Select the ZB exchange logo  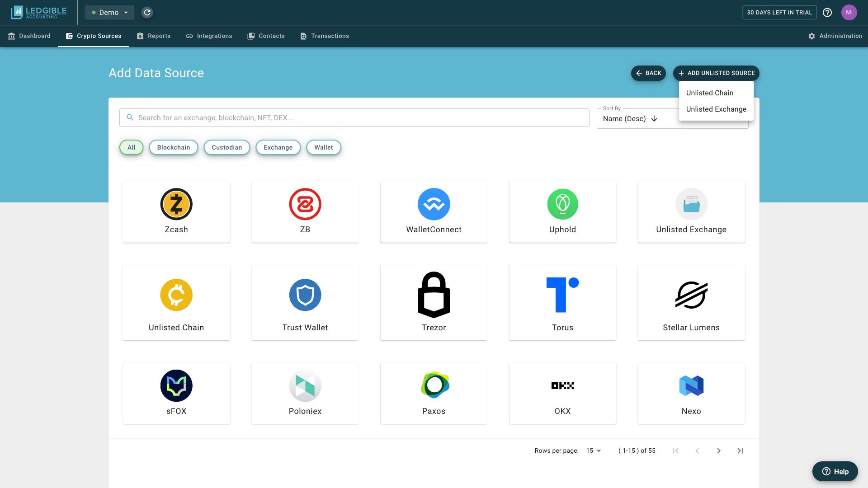tap(305, 204)
